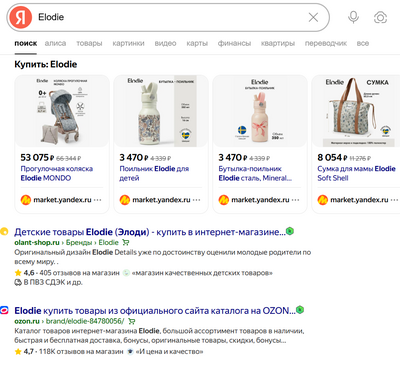Open Бутылка-поильник Elodie сталь link
This screenshot has width=400, height=367.
tap(255, 173)
